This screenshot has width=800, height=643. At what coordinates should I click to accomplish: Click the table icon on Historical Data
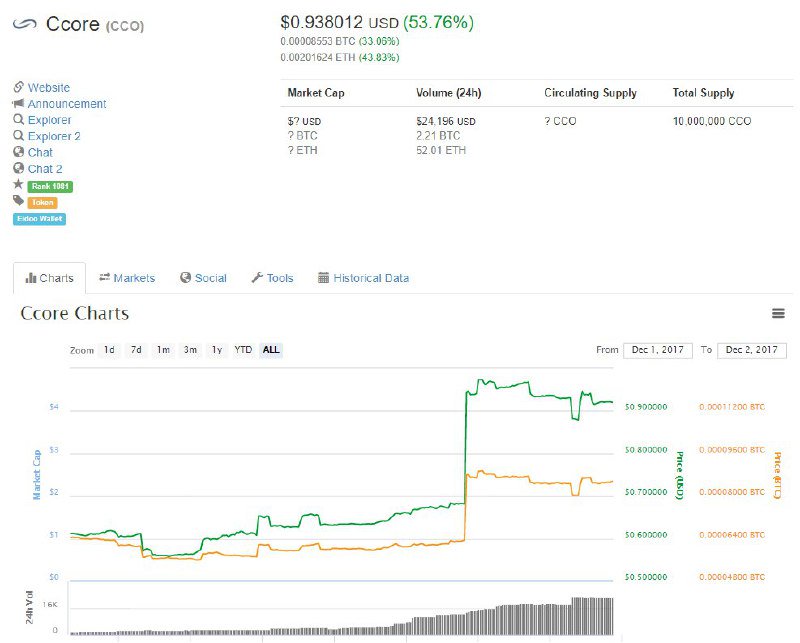322,278
